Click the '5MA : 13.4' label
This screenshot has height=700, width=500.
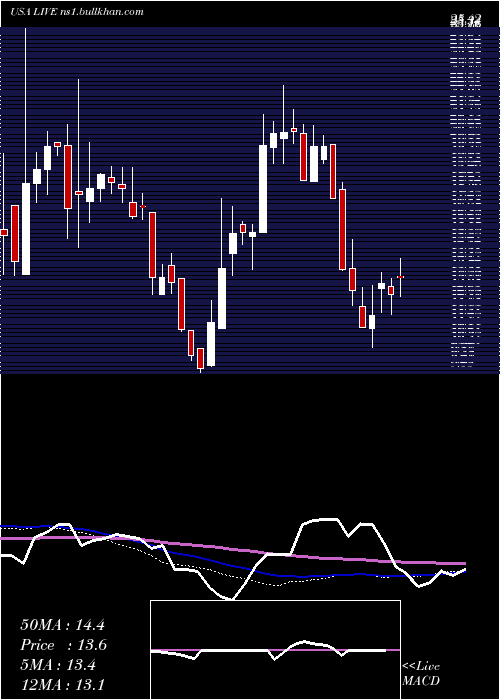tap(58, 665)
